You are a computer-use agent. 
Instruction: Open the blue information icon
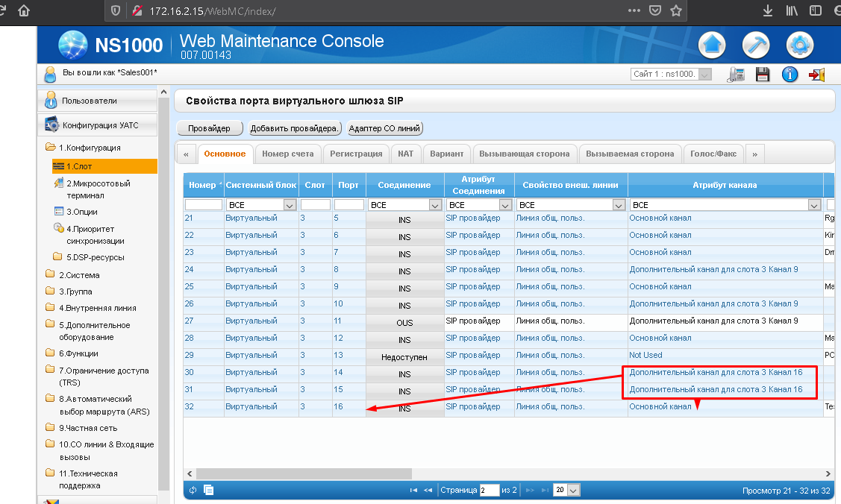pos(790,75)
